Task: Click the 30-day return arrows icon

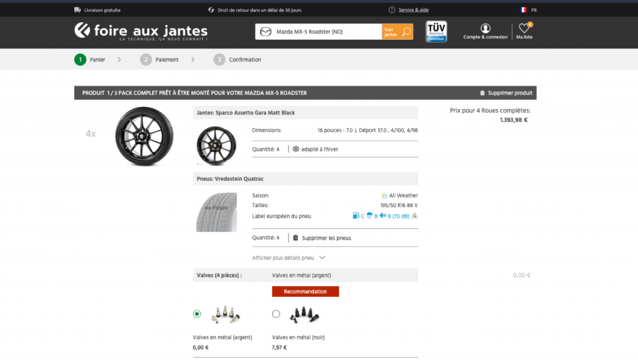Action: coord(211,10)
